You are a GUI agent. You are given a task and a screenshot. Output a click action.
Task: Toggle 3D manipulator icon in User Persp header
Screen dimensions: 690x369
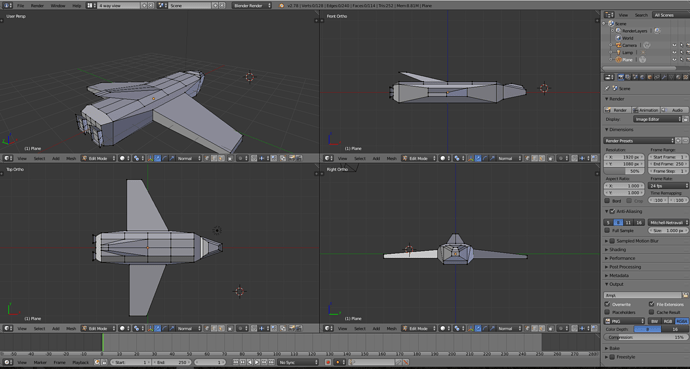150,158
